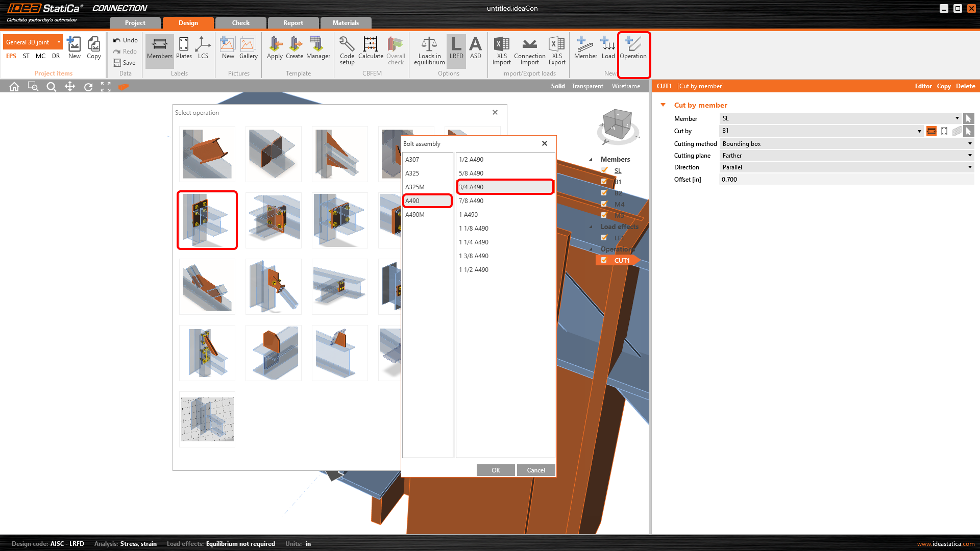Image resolution: width=980 pixels, height=551 pixels.
Task: Toggle the SL member checkbox
Action: [604, 170]
